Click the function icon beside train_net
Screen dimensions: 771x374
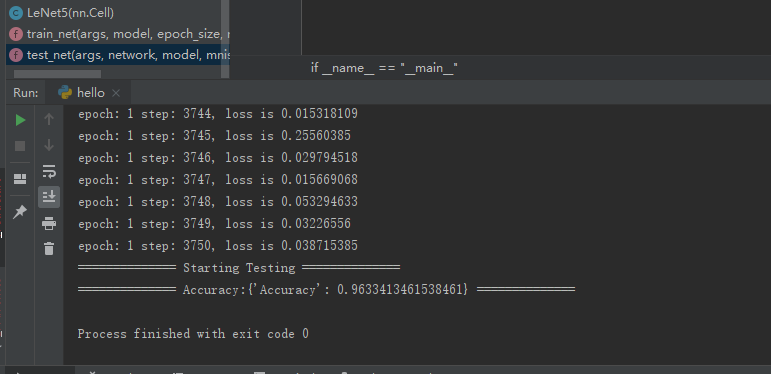16,34
